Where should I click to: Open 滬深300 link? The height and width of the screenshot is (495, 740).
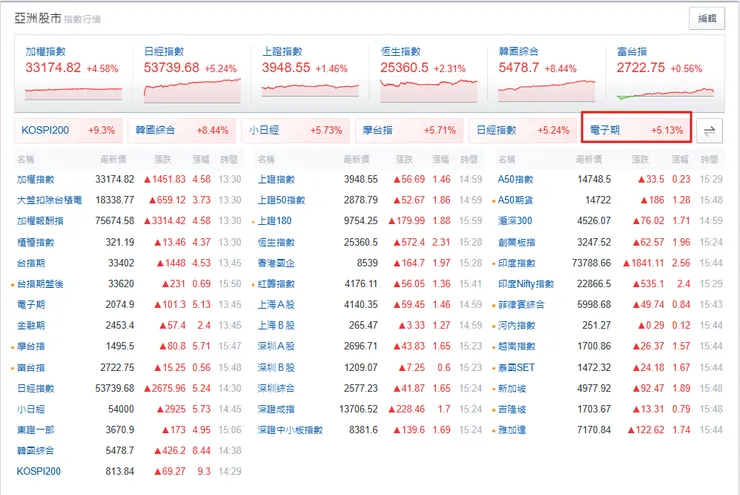515,221
